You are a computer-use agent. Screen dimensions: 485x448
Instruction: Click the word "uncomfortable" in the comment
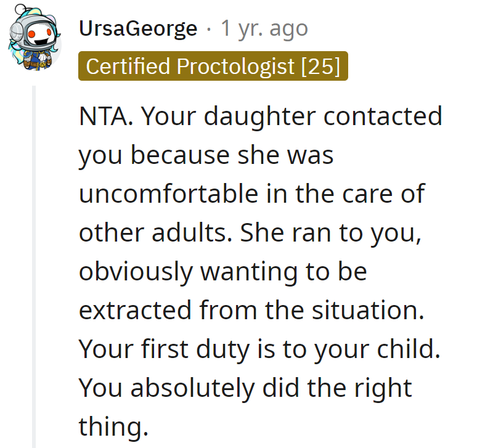pos(168,194)
